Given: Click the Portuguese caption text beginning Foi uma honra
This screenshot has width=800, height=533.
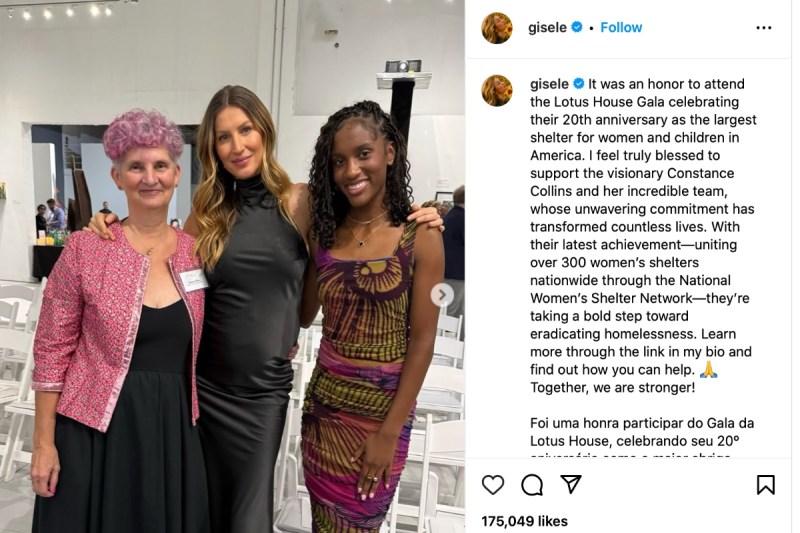Looking at the screenshot, I should (x=642, y=432).
